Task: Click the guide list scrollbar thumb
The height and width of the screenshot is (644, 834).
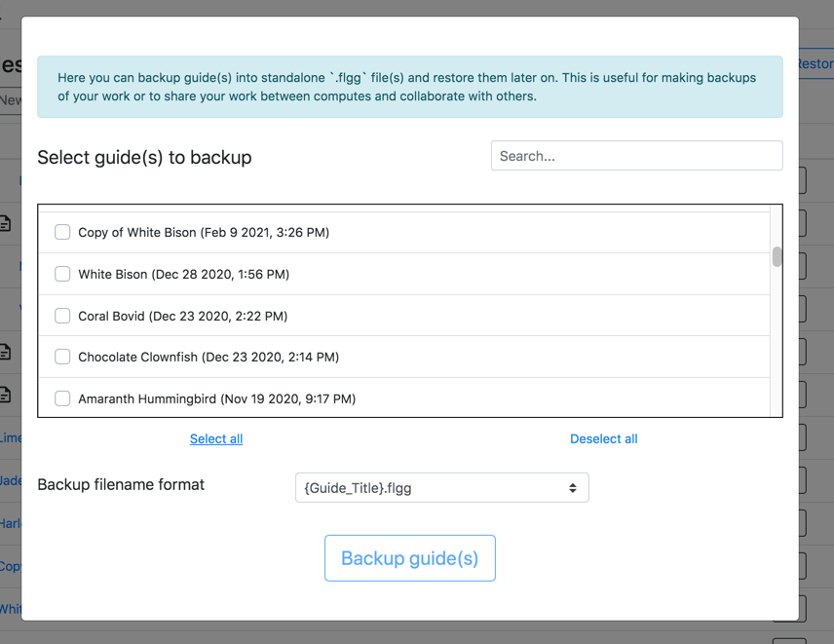Action: [777, 257]
